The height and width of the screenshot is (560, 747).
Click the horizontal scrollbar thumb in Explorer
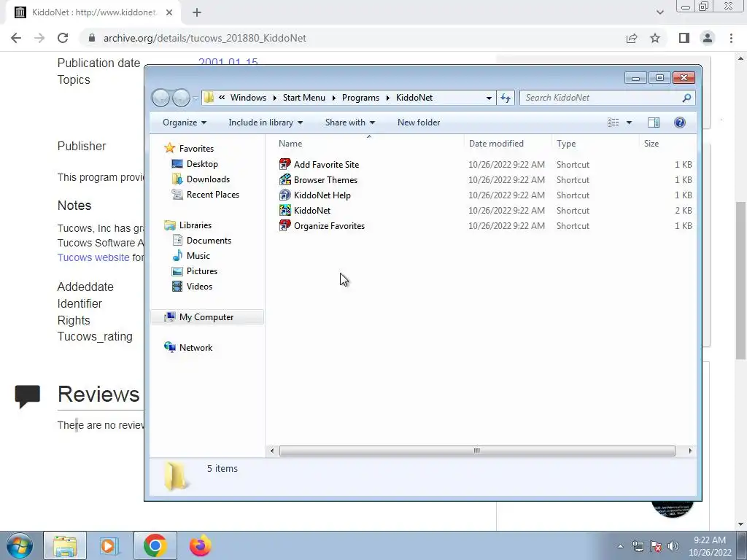click(x=477, y=451)
